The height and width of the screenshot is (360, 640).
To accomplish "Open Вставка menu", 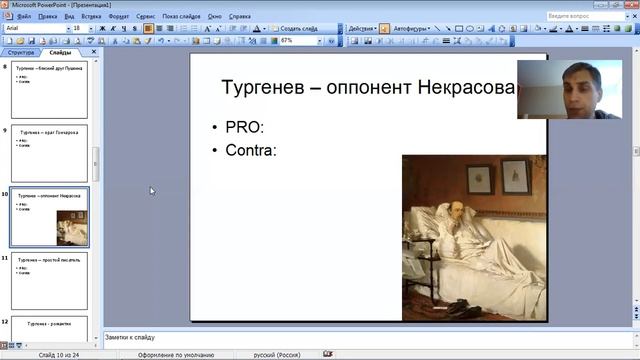I will point(91,16).
